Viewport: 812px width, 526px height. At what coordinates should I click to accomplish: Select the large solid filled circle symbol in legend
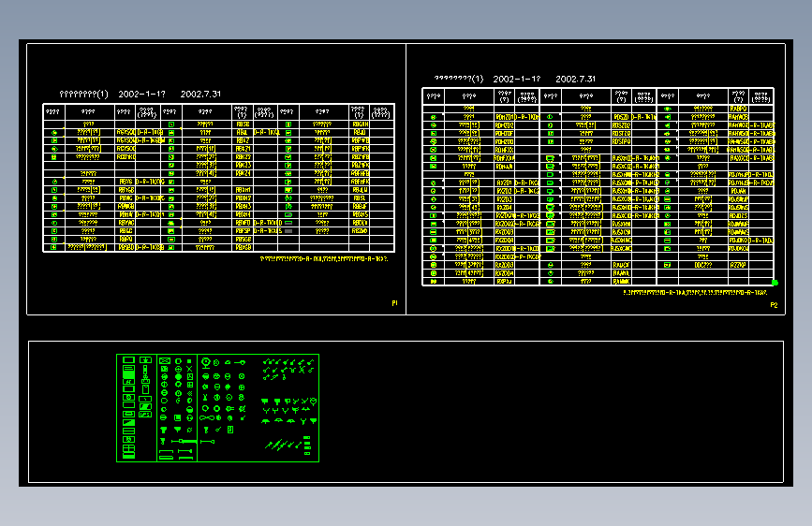click(x=178, y=377)
